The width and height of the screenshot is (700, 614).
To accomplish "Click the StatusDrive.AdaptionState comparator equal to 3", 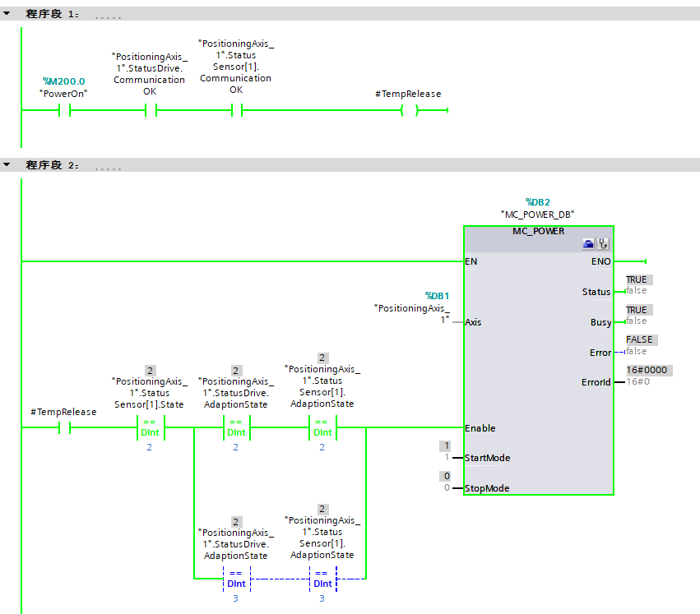I will coord(235,579).
